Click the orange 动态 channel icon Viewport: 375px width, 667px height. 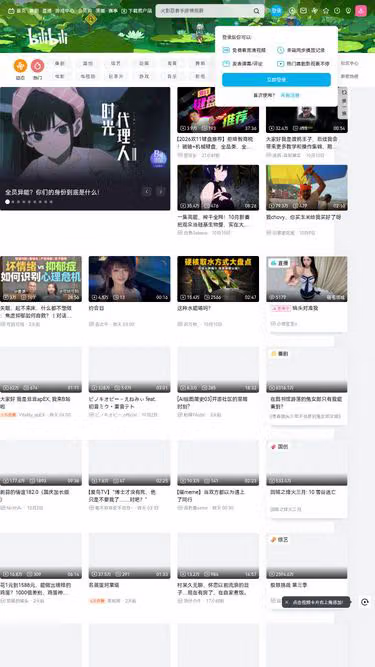click(20, 66)
